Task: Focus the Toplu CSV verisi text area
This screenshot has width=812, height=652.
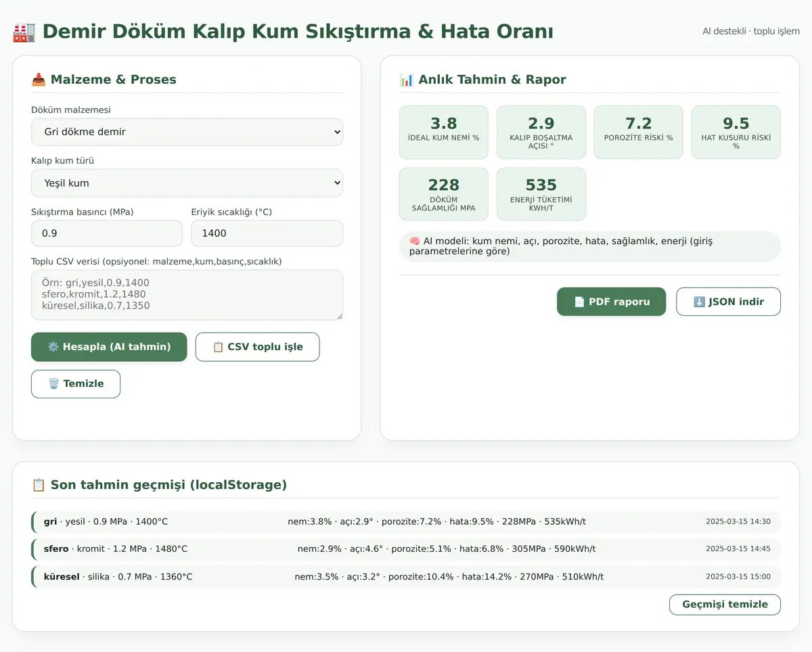Action: coord(187,295)
